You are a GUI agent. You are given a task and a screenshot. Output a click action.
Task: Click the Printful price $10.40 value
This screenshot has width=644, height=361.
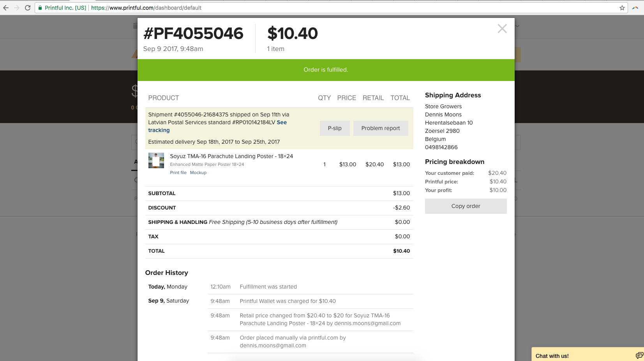pyautogui.click(x=498, y=181)
